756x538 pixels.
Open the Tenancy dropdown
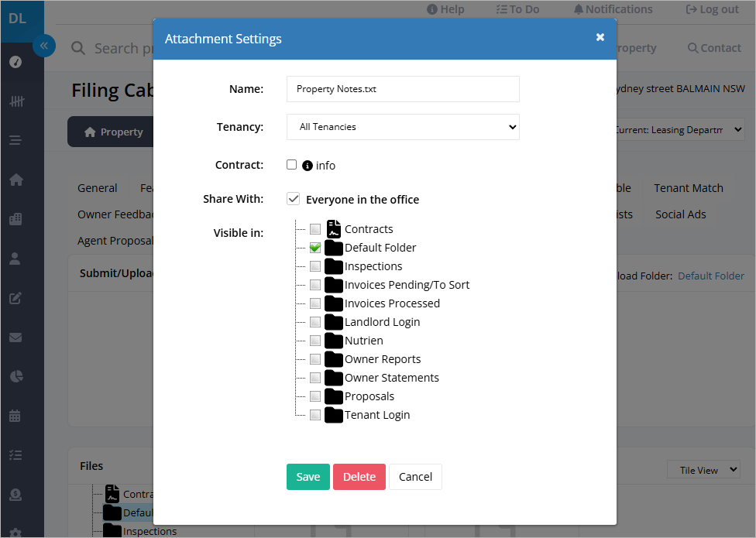coord(403,127)
